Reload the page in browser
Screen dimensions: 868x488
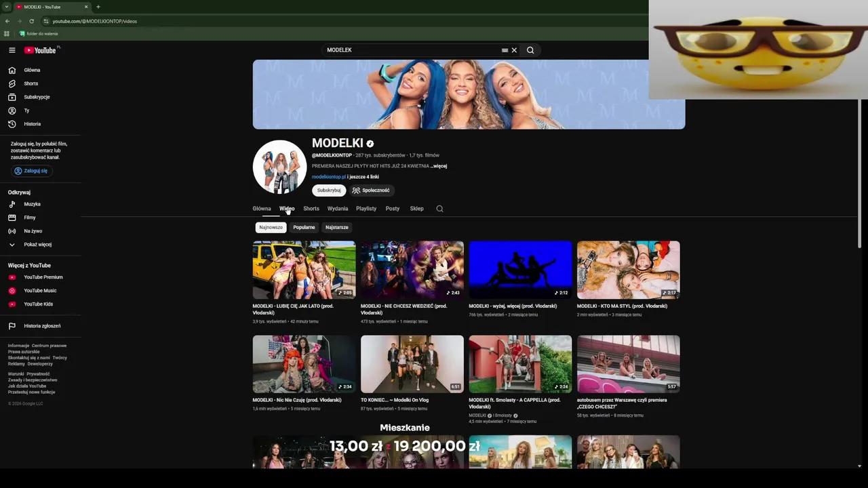tap(32, 21)
